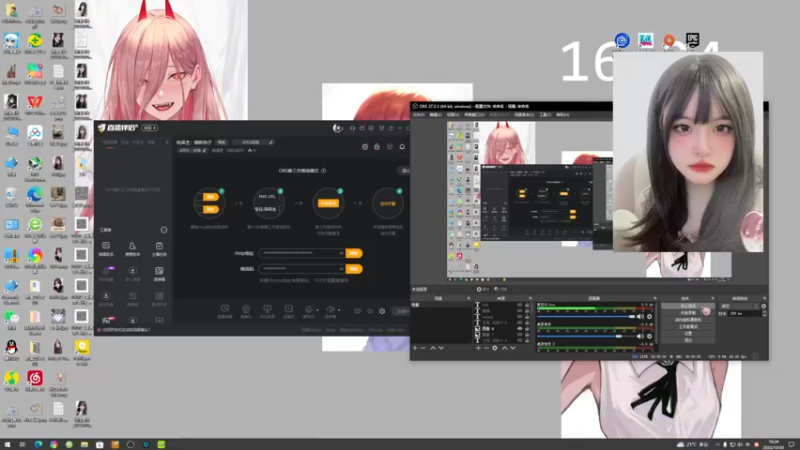Move selected OBS source up
The height and width of the screenshot is (450, 800).
tap(505, 348)
